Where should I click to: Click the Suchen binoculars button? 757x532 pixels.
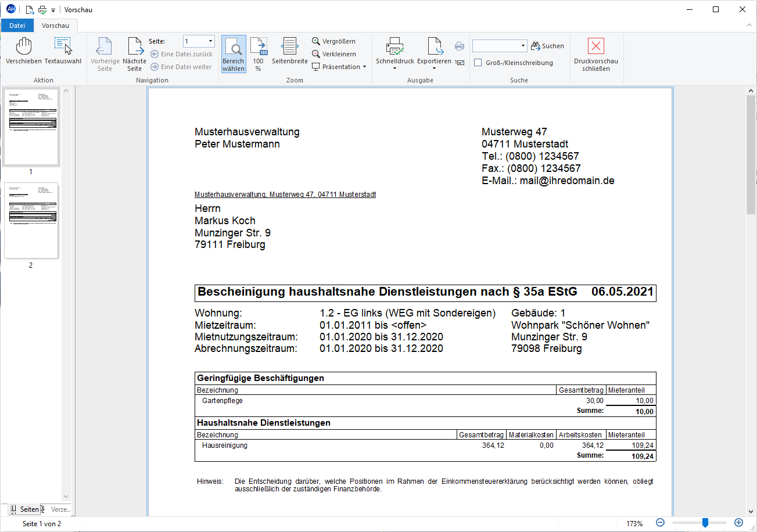click(547, 46)
